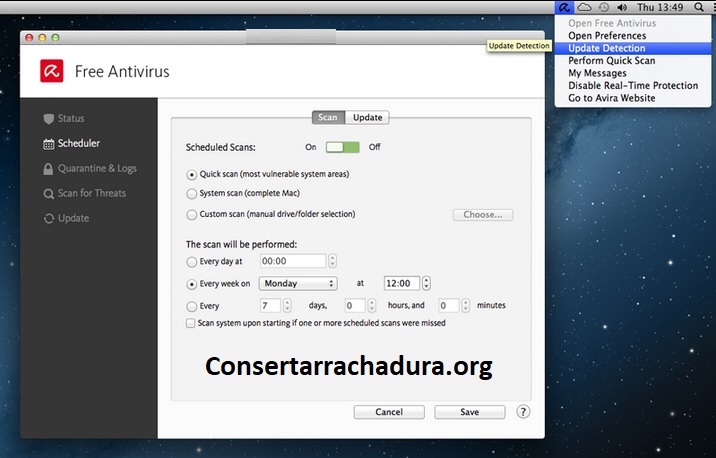Click the Avira logo in the window header
The width and height of the screenshot is (716, 458).
click(52, 71)
